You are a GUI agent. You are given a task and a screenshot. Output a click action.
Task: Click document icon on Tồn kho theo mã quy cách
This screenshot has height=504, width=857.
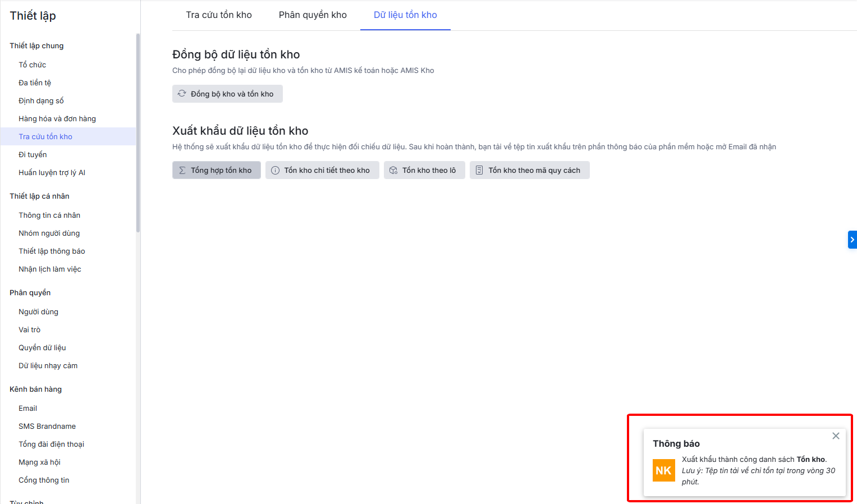click(x=479, y=171)
